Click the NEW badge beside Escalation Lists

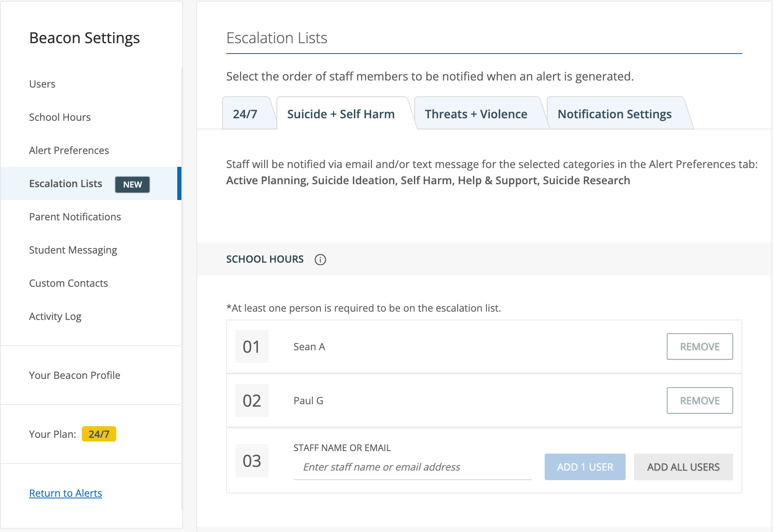coord(132,184)
